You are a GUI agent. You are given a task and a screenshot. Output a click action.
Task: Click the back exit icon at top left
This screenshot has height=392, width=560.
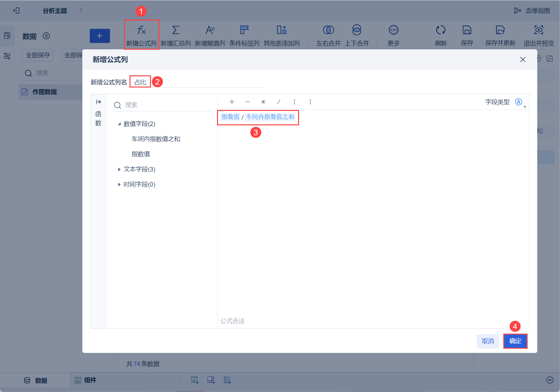16,11
